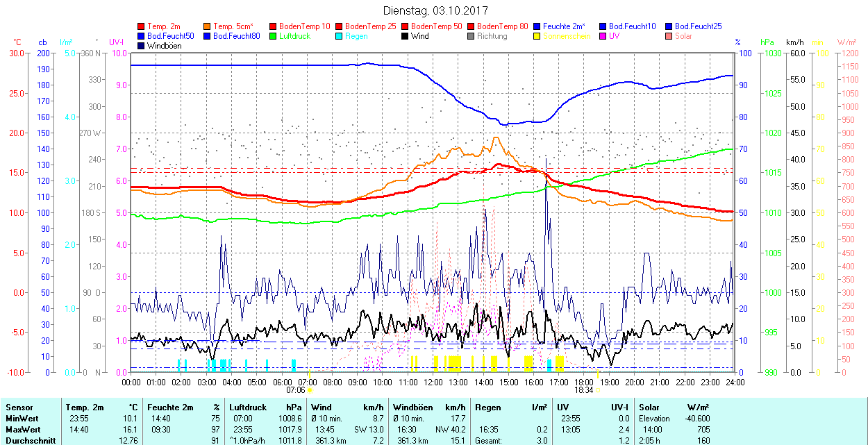Click the BodenTemp 50 legend label
The height and width of the screenshot is (445, 868).
coord(437,26)
